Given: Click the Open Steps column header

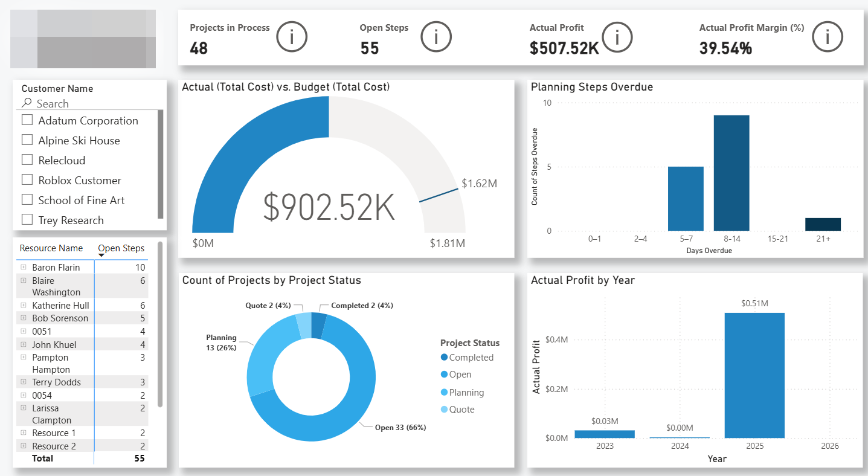Looking at the screenshot, I should (x=121, y=248).
